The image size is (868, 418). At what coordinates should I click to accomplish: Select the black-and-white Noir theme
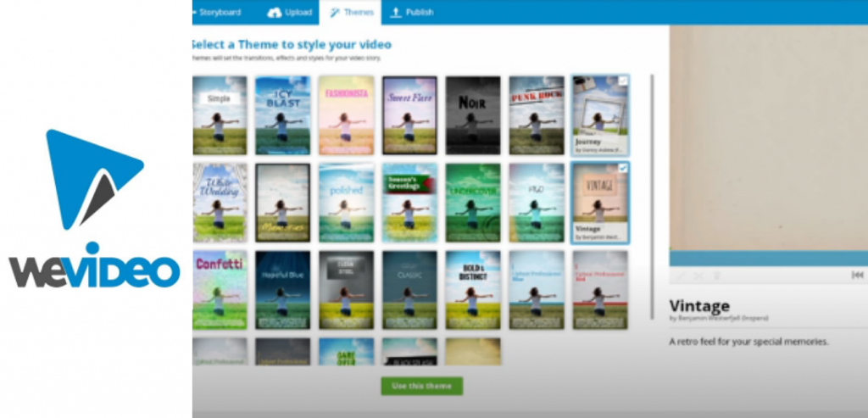(473, 115)
